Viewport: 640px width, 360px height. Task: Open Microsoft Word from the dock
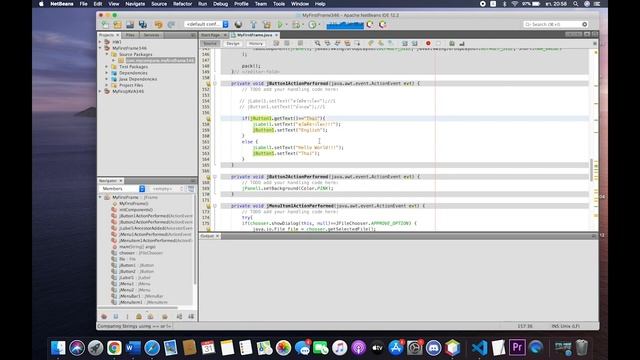coord(133,348)
